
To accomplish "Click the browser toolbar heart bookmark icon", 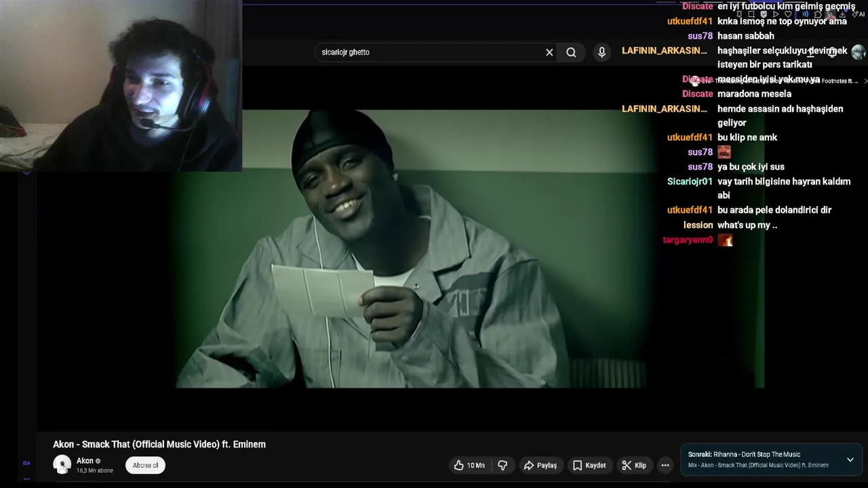I will [x=787, y=14].
